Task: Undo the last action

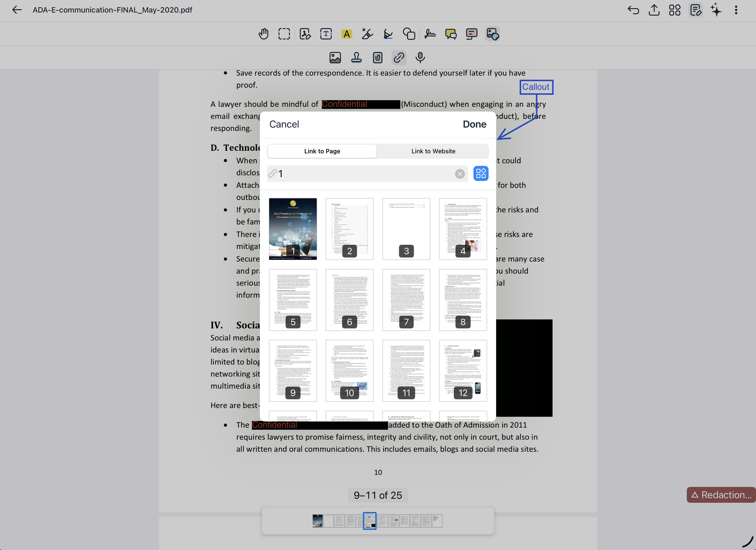Action: (633, 10)
